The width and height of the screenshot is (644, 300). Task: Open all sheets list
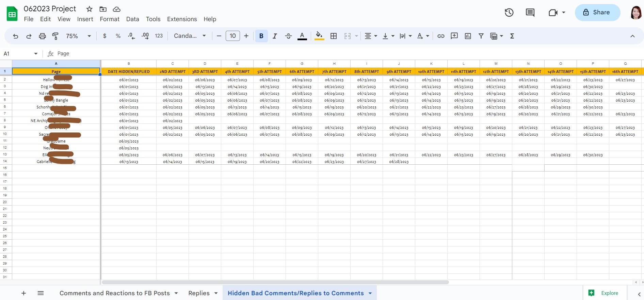point(41,293)
